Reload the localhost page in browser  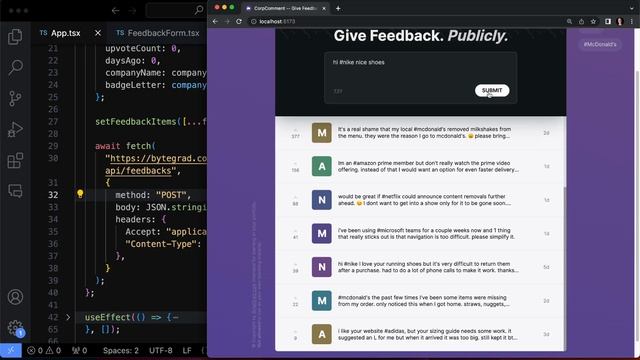pyautogui.click(x=239, y=21)
